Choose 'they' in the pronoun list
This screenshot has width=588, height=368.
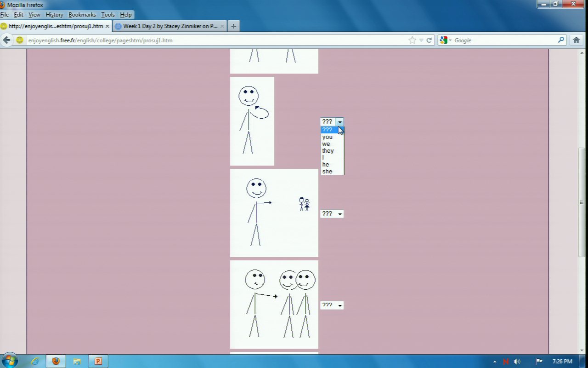pos(328,151)
